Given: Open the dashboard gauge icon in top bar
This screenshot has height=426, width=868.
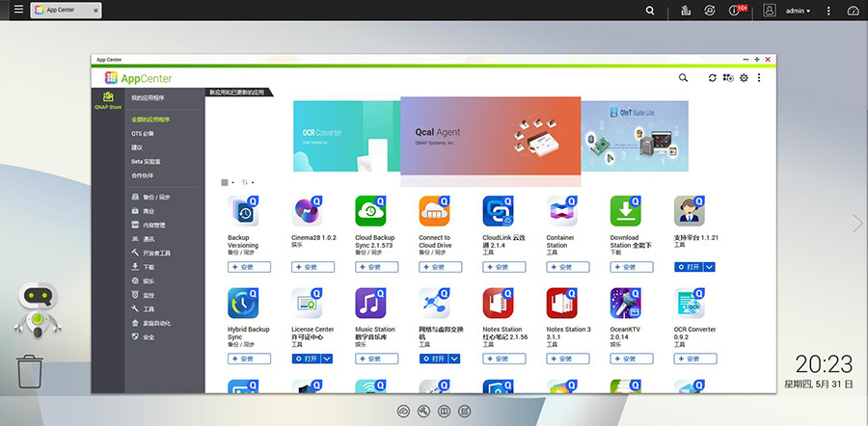Looking at the screenshot, I should (852, 11).
